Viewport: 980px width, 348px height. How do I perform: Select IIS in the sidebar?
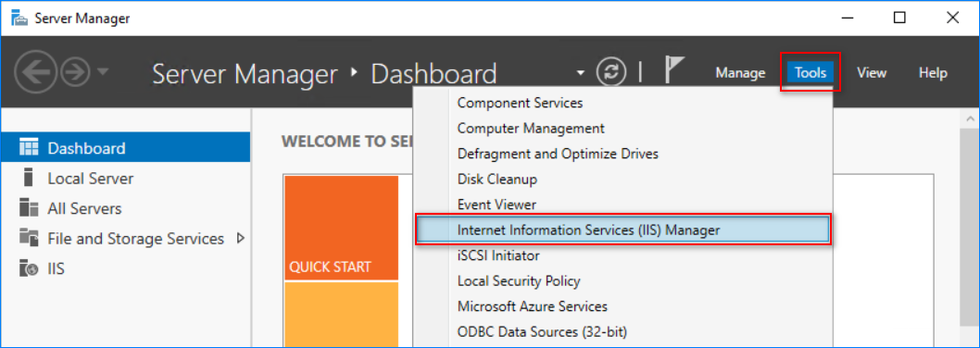(126, 268)
